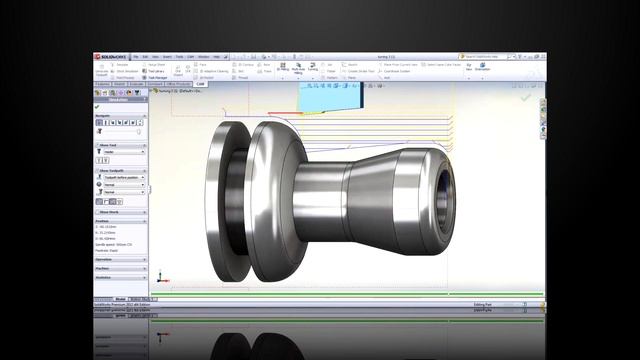Open the Edit menu

pos(145,57)
